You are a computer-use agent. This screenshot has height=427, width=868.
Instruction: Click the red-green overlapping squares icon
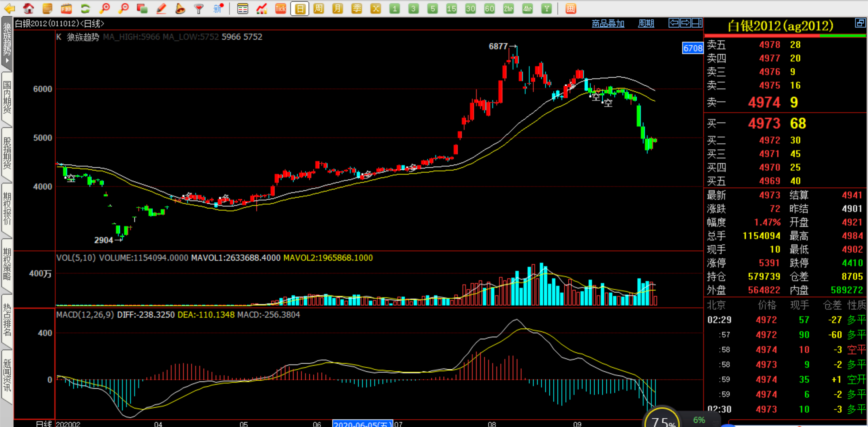point(142,8)
